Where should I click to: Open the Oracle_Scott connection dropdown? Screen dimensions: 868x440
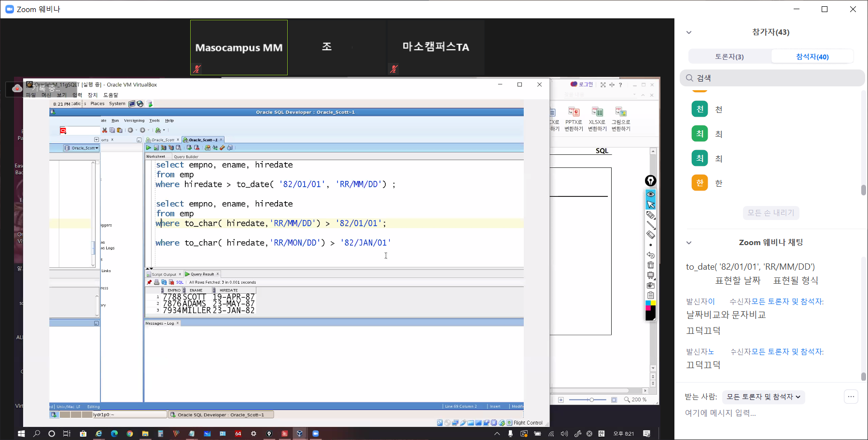(82, 148)
